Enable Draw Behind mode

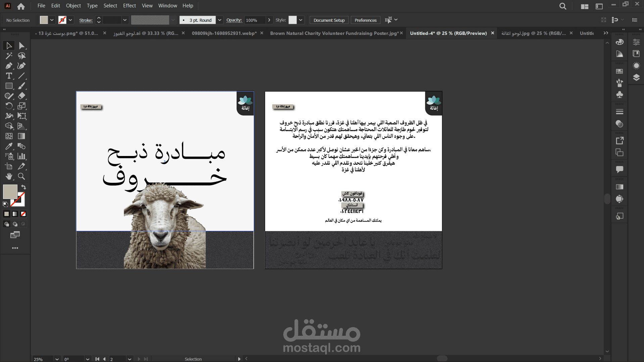click(15, 224)
